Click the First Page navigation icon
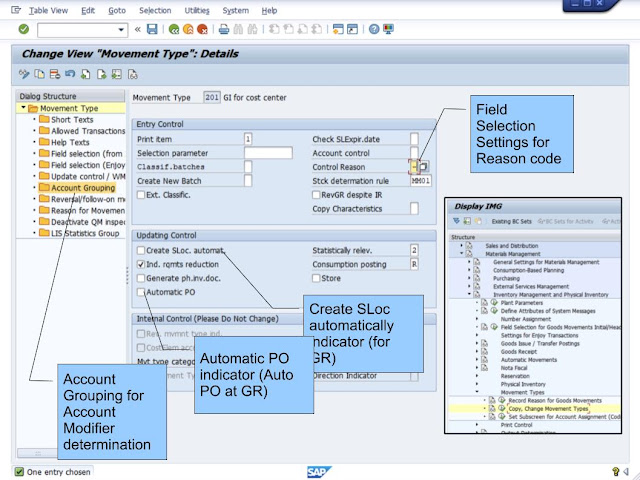Viewport: 640px width, 480px height. (274, 29)
